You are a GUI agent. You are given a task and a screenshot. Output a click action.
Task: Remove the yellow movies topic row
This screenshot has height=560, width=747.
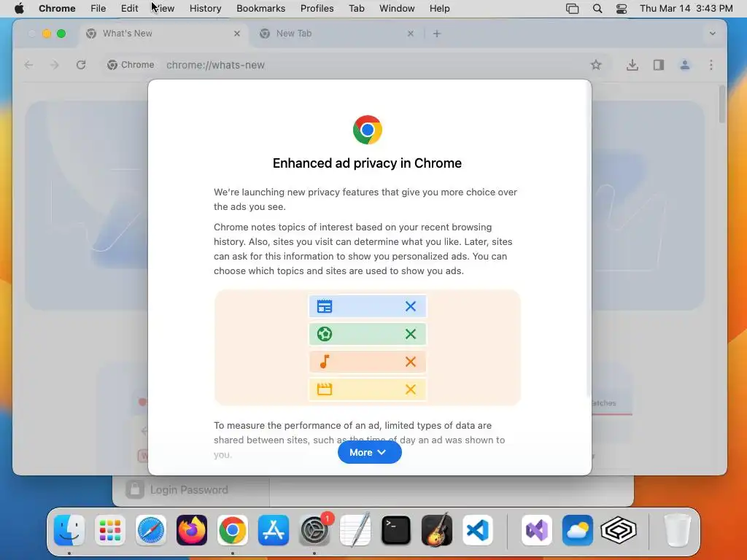(x=410, y=389)
